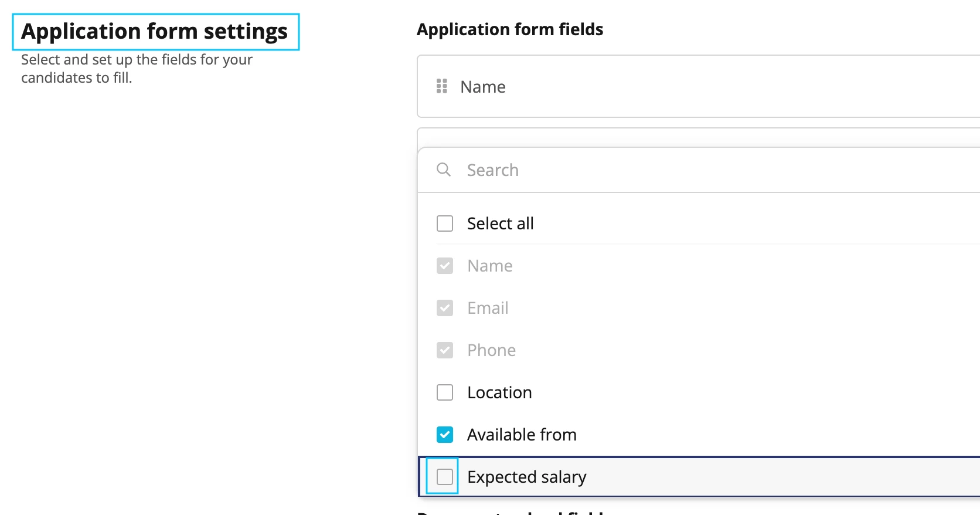Click the magnifying glass search icon
This screenshot has height=515, width=980.
pyautogui.click(x=444, y=170)
